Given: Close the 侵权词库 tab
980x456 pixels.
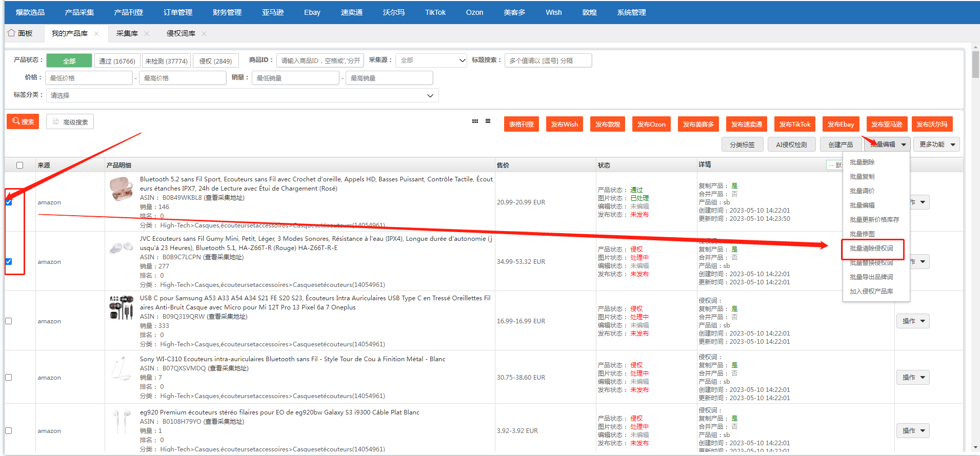Looking at the screenshot, I should (204, 34).
